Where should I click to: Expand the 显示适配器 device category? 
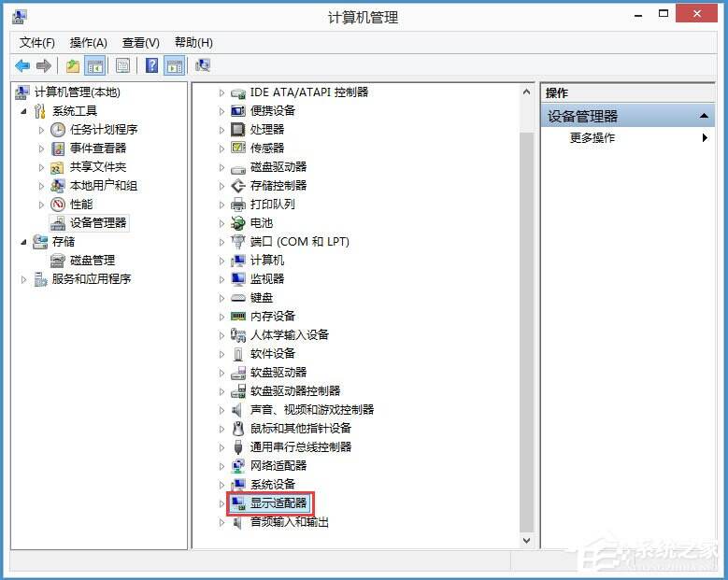point(221,503)
